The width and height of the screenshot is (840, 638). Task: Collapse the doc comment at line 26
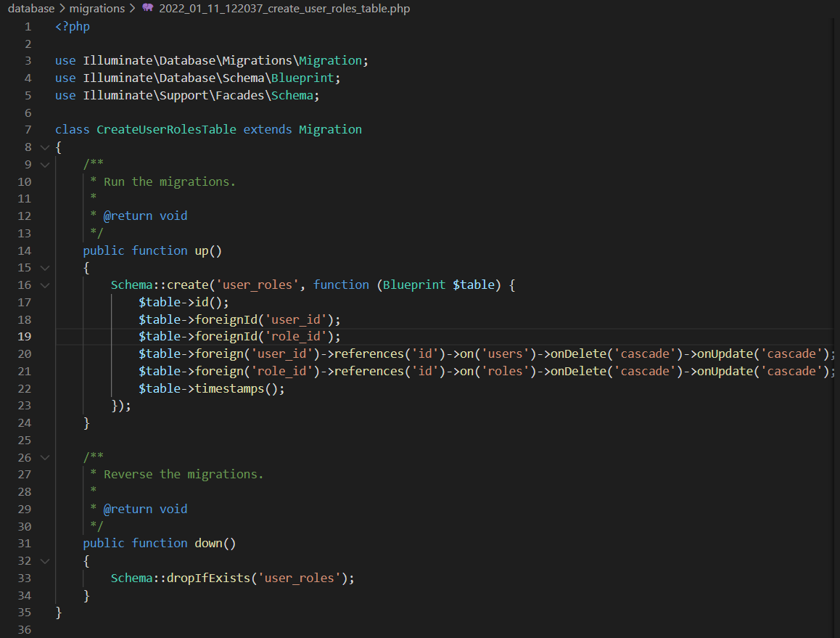click(45, 457)
